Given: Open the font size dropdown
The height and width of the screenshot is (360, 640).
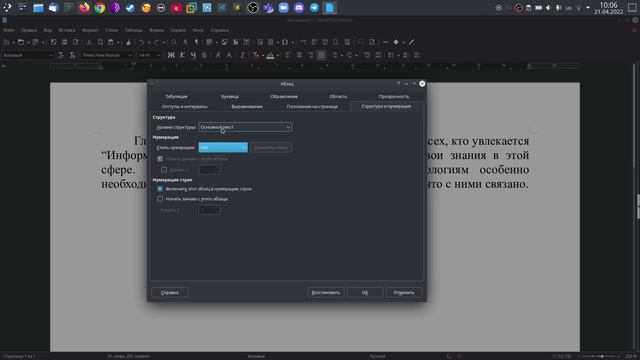Looking at the screenshot, I should click(x=150, y=55).
